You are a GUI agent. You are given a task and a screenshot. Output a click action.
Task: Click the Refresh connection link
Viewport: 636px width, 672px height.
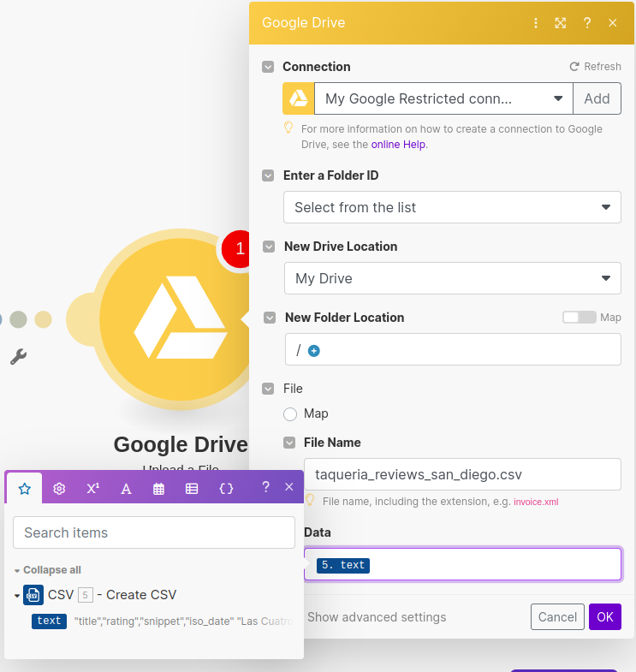595,67
